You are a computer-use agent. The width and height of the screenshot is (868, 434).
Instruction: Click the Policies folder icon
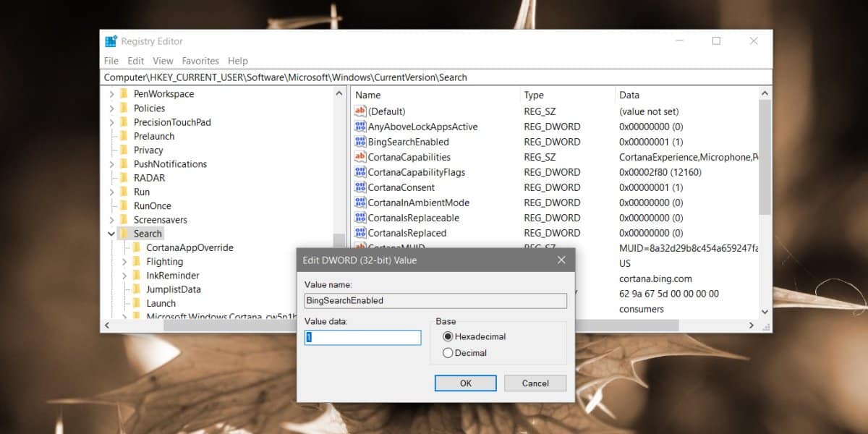click(124, 108)
